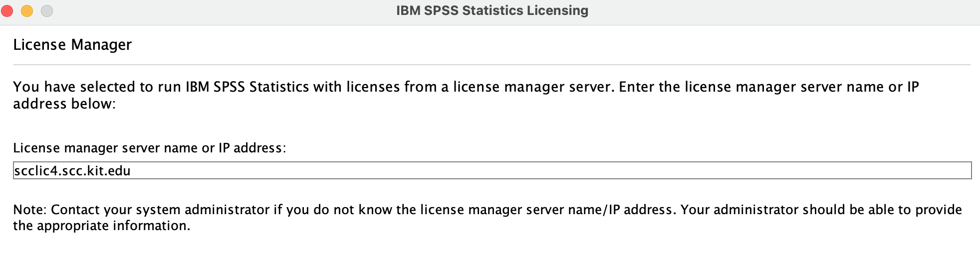The height and width of the screenshot is (253, 980).
Task: Click the scclic4.scc.kit.edu text in the field
Action: click(x=72, y=171)
